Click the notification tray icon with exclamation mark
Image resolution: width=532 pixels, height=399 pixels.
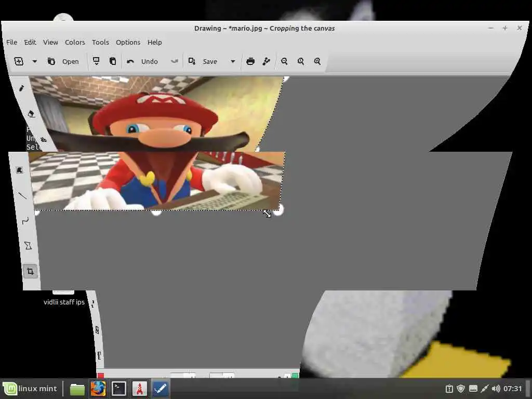click(x=449, y=389)
